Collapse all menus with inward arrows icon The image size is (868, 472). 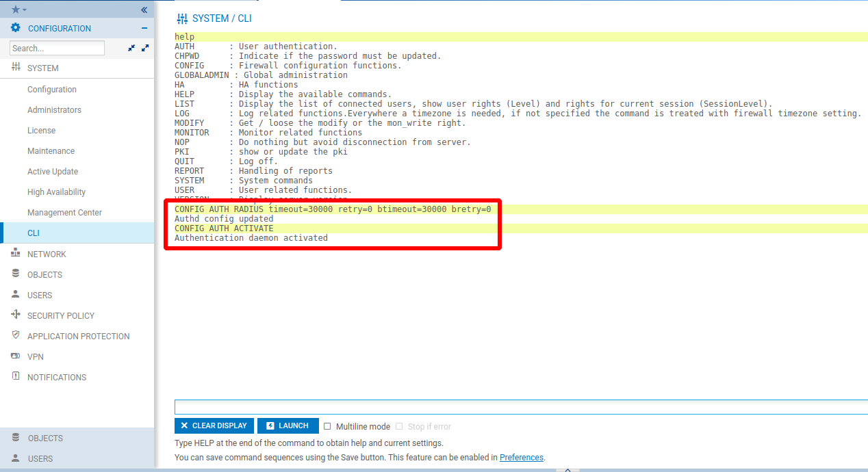pyautogui.click(x=131, y=49)
